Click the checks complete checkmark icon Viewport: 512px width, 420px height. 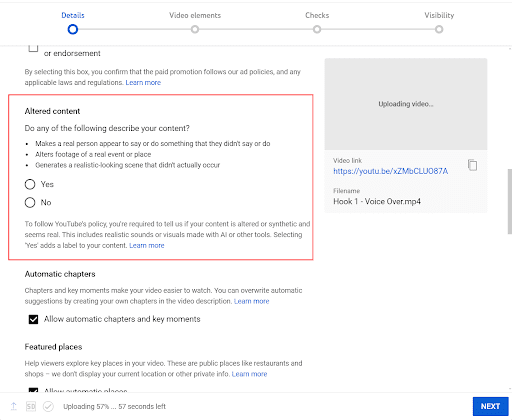(48, 406)
